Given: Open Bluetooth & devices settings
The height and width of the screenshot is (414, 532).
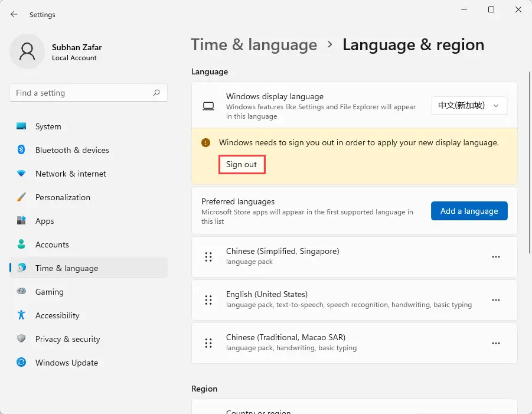Looking at the screenshot, I should [88, 150].
